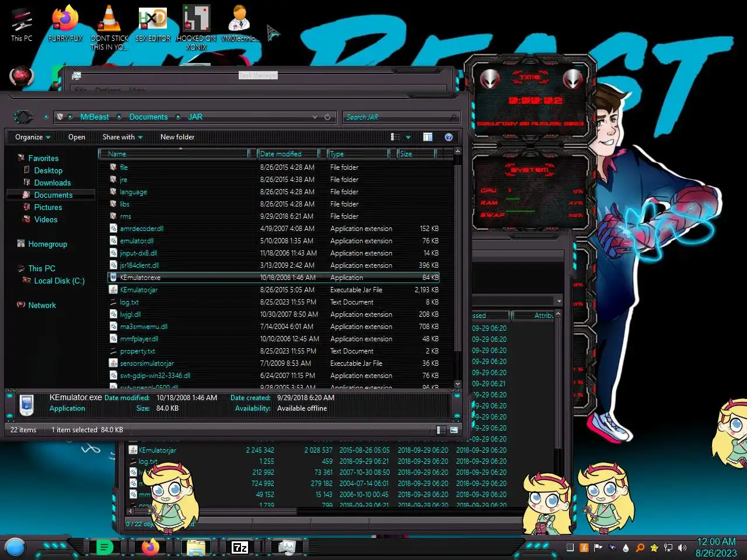Select Homegroup in navigation pane
The image size is (747, 560).
pyautogui.click(x=47, y=244)
